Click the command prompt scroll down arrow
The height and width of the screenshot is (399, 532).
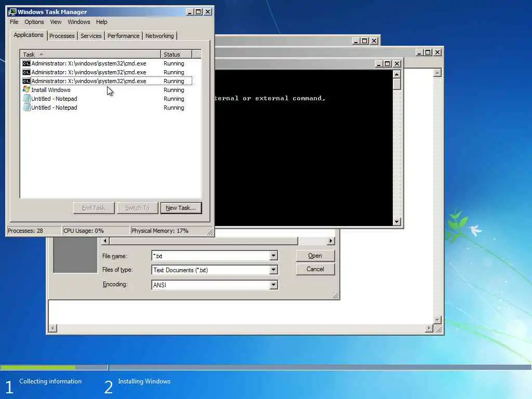pyautogui.click(x=396, y=222)
